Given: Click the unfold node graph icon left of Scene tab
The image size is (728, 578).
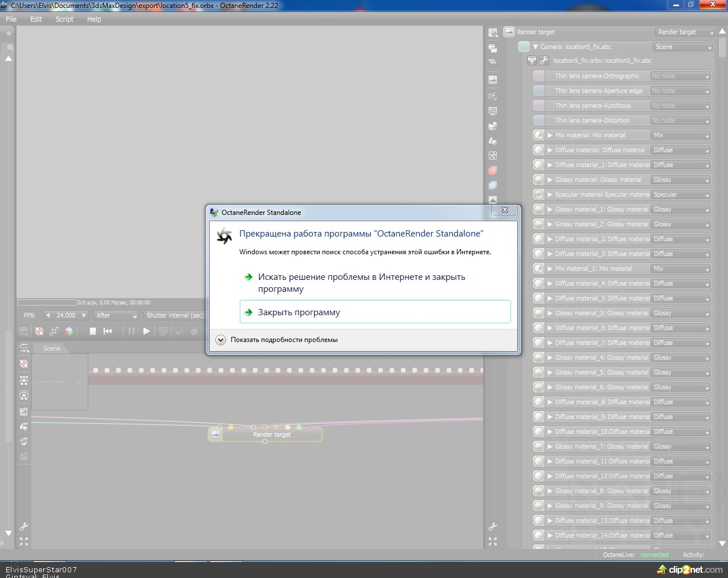Looking at the screenshot, I should [24, 348].
